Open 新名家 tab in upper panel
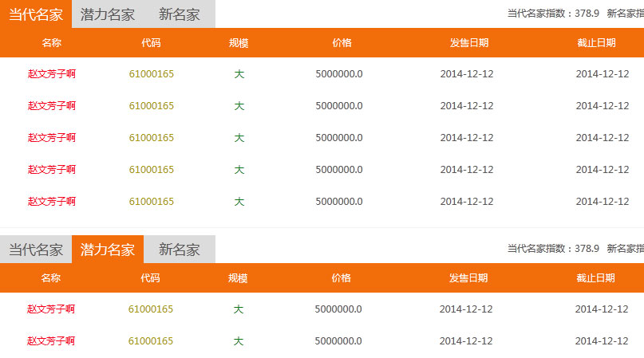Image resolution: width=644 pixels, height=358 pixels. tap(180, 14)
